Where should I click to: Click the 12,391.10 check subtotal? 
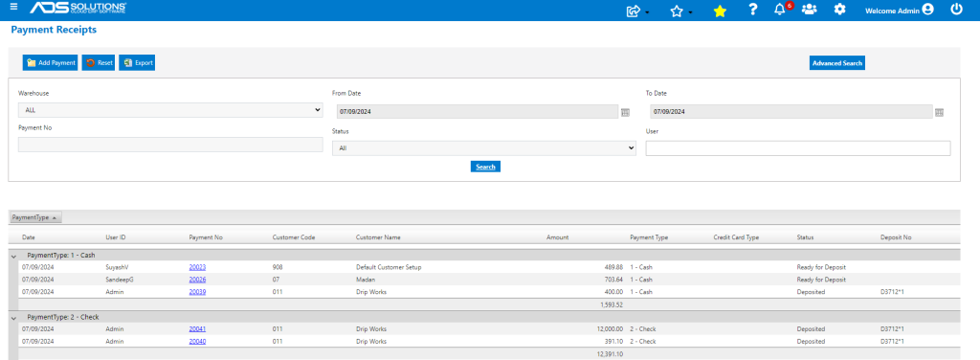point(610,354)
